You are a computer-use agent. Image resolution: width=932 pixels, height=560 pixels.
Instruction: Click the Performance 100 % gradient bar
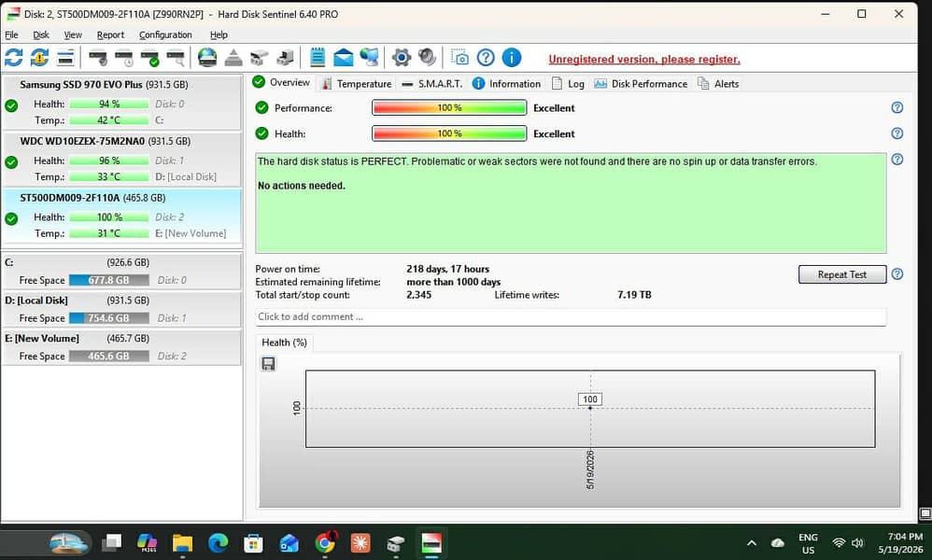(x=449, y=107)
